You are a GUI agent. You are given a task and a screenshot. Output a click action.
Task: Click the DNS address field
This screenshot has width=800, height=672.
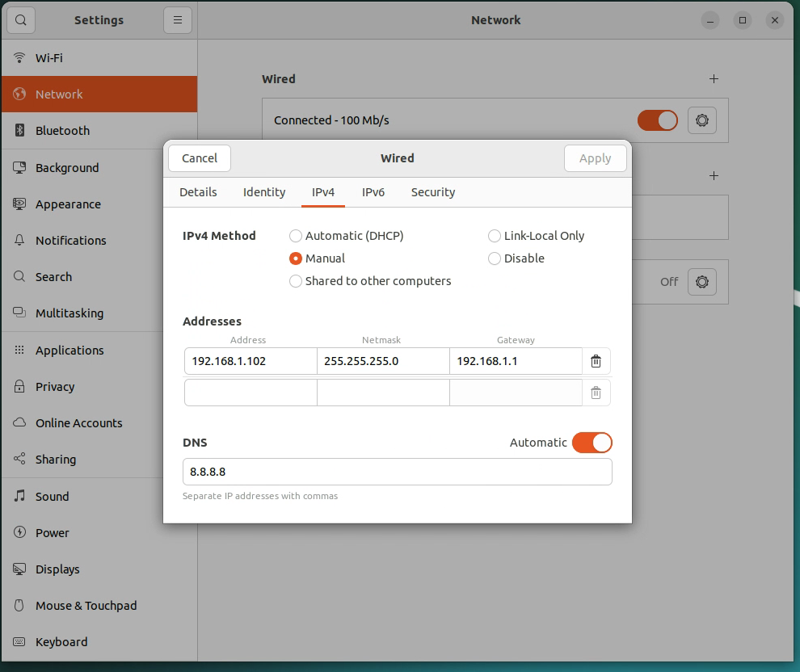point(397,472)
